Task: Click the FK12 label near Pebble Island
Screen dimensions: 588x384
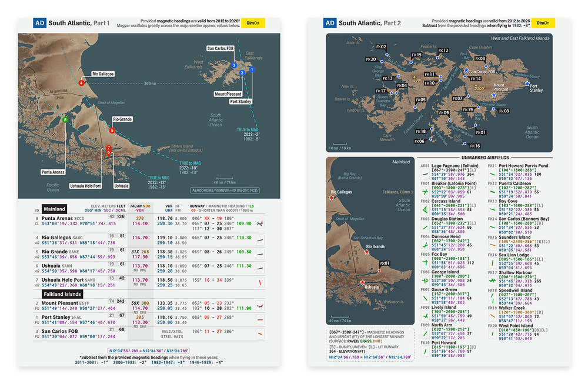Action: [x=443, y=51]
